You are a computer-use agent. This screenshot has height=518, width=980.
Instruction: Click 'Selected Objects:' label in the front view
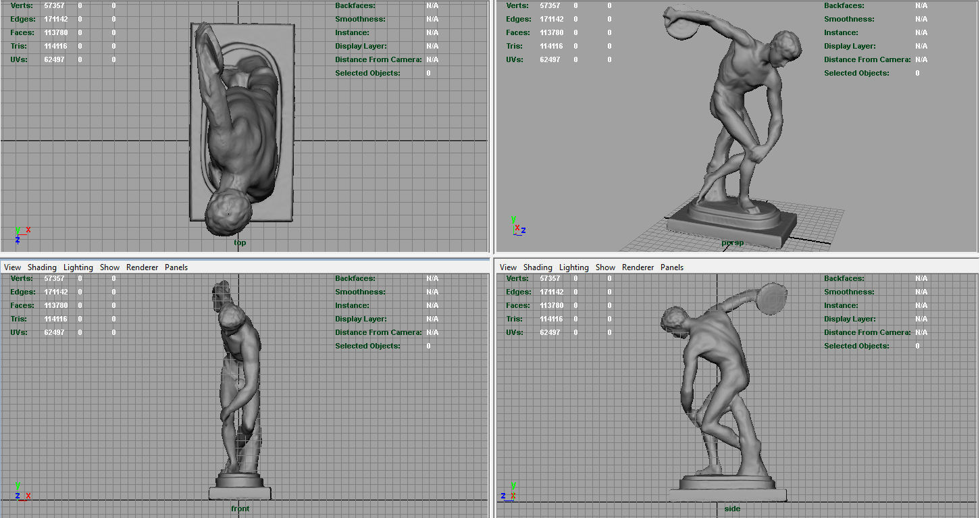click(367, 346)
